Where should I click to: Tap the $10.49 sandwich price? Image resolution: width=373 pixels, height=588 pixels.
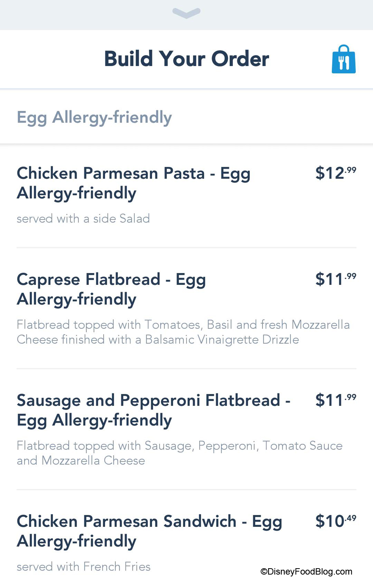pyautogui.click(x=335, y=521)
